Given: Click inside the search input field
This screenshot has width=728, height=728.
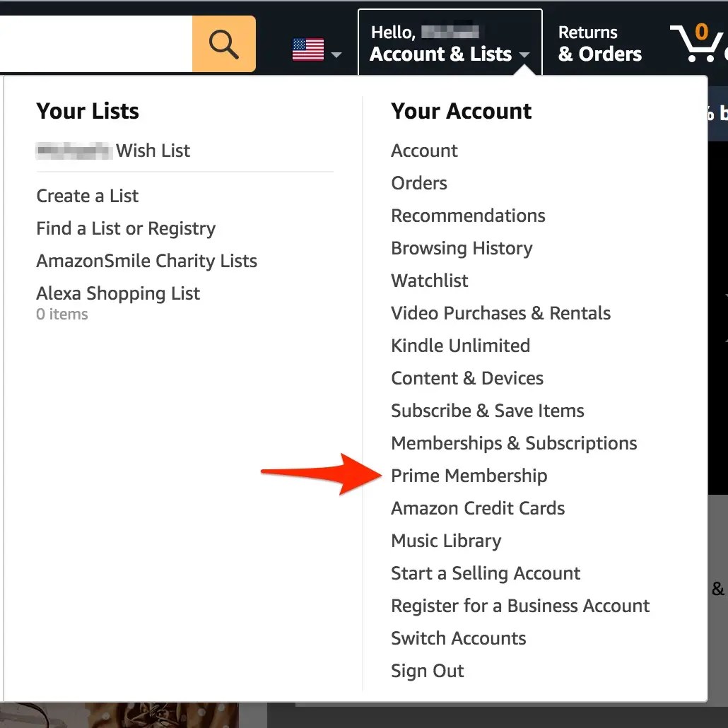Looking at the screenshot, I should (96, 44).
